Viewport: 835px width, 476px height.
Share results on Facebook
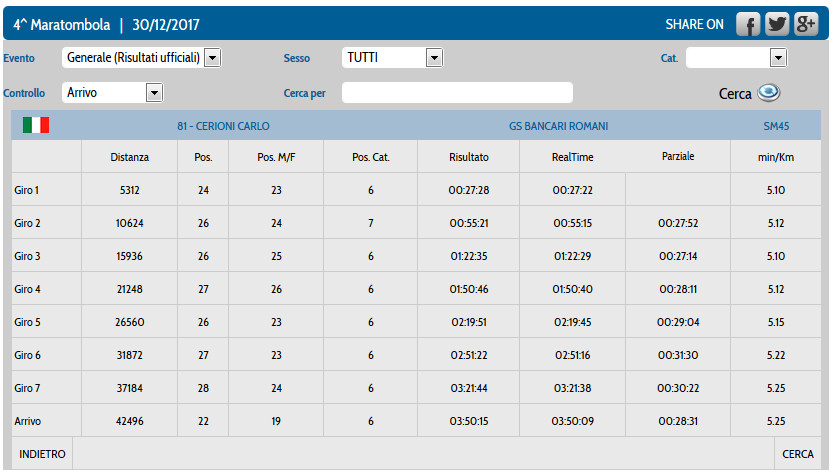(749, 25)
